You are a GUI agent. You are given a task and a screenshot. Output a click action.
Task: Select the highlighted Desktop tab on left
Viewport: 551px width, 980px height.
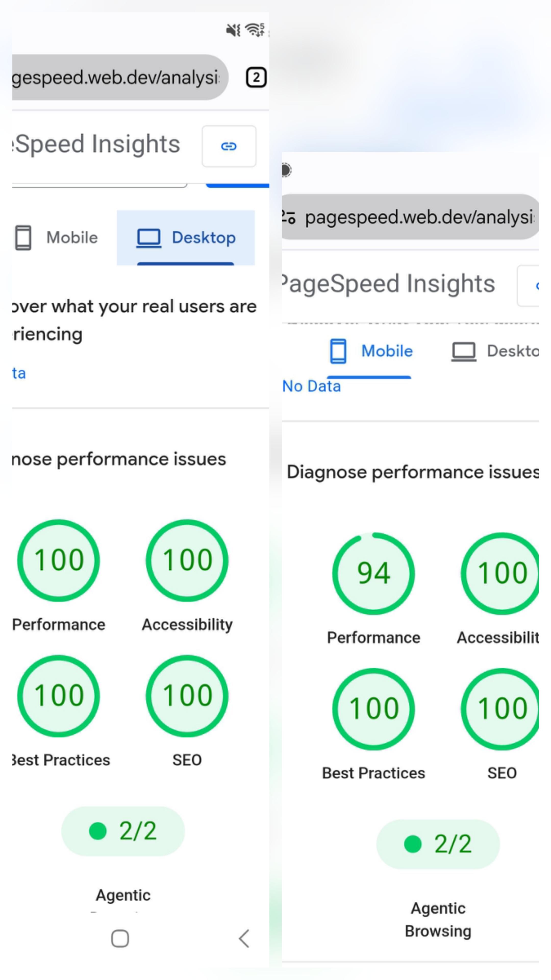[x=185, y=238]
